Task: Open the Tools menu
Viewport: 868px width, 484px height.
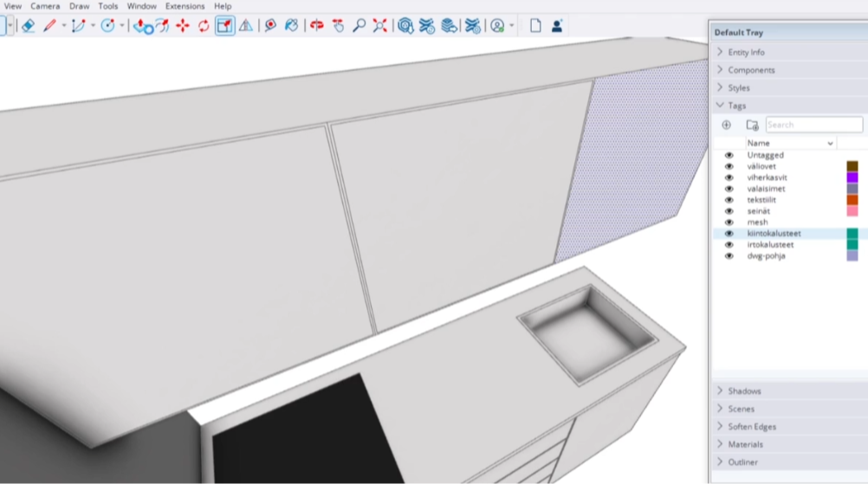Action: click(x=108, y=6)
